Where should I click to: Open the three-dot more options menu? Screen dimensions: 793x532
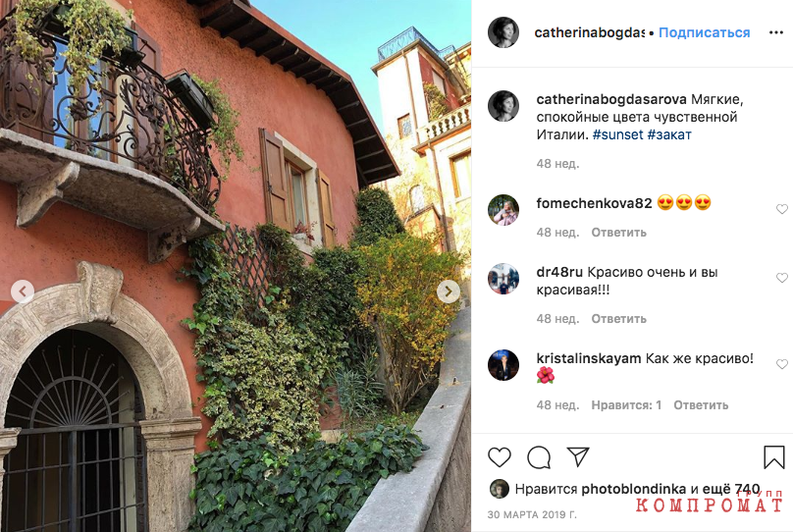(775, 32)
